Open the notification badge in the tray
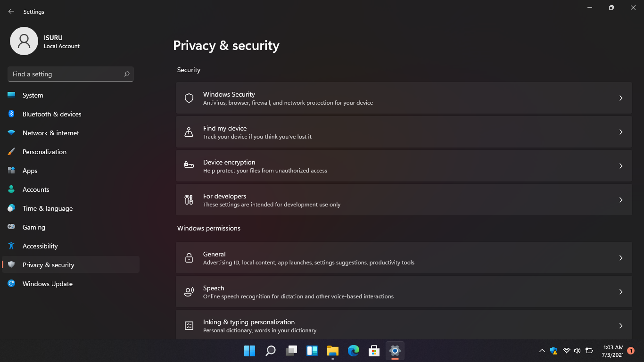The height and width of the screenshot is (362, 644). click(631, 351)
